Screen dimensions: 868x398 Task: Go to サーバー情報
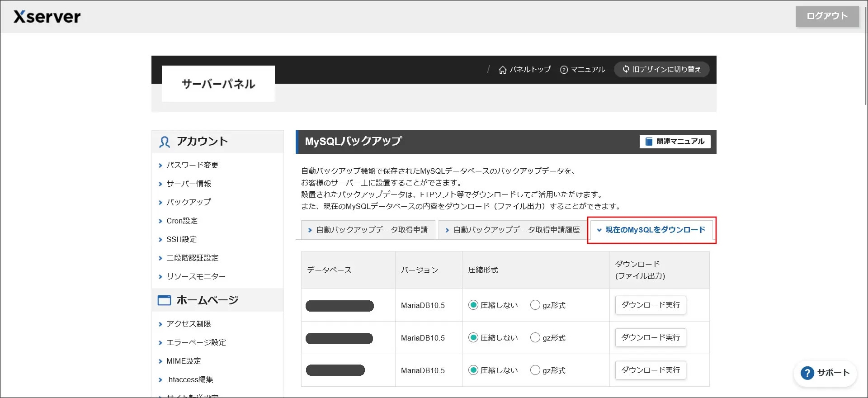189,184
